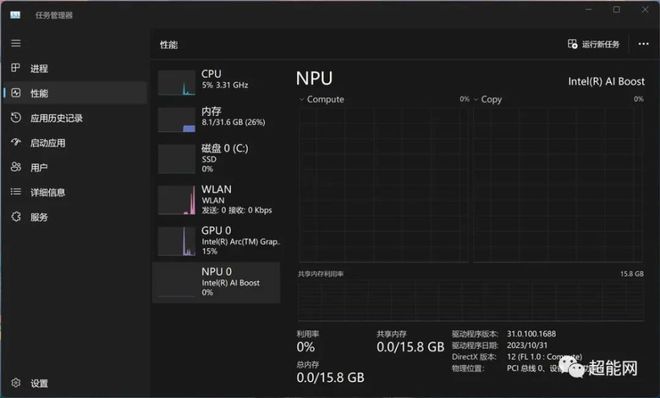Click the 总内存 0.0/15.8 GB value
Viewport: 660px width, 398px height.
330,377
